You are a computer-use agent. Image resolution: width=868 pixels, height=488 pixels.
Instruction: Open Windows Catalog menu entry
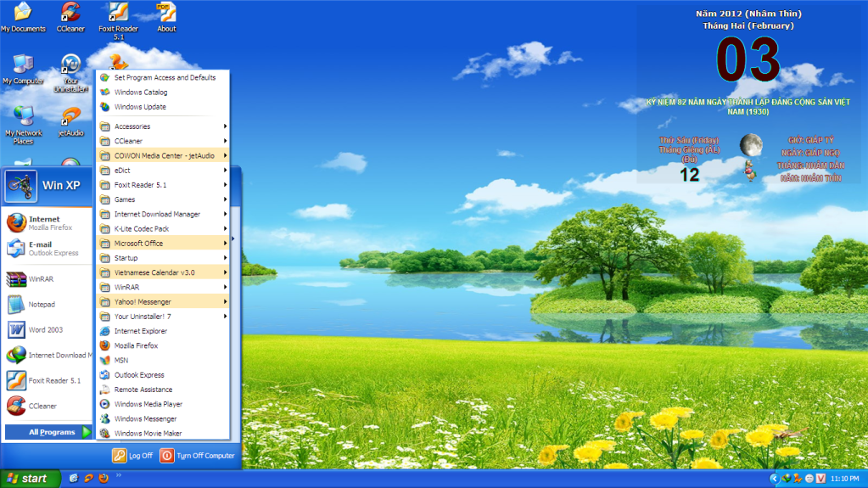pyautogui.click(x=163, y=92)
